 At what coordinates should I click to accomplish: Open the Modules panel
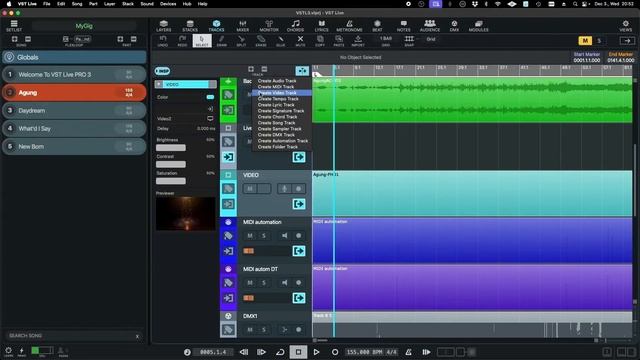478,26
